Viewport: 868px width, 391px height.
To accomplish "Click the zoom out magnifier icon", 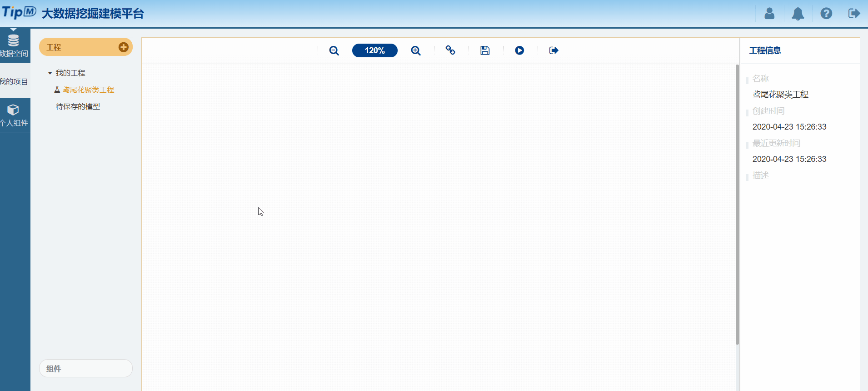I will (334, 50).
